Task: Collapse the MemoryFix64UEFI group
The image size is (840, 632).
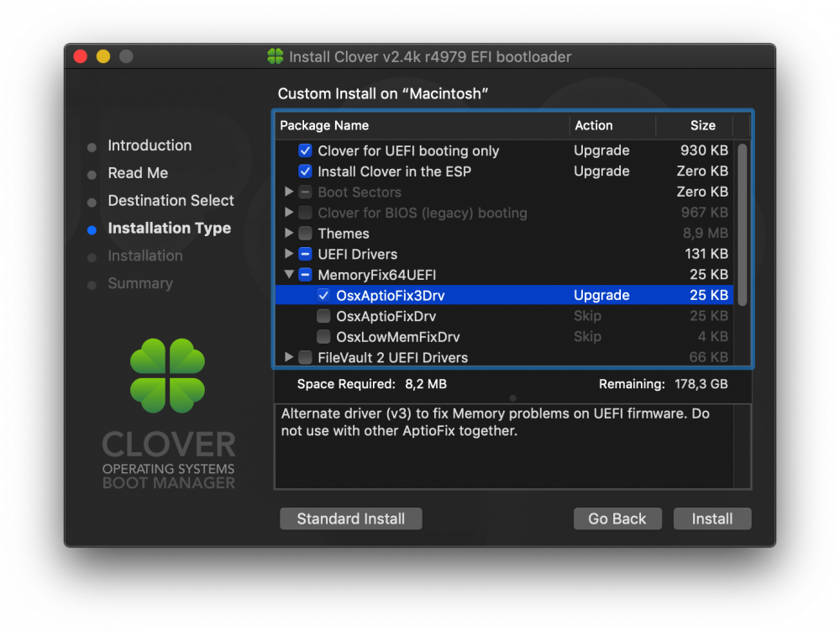Action: pyautogui.click(x=289, y=275)
